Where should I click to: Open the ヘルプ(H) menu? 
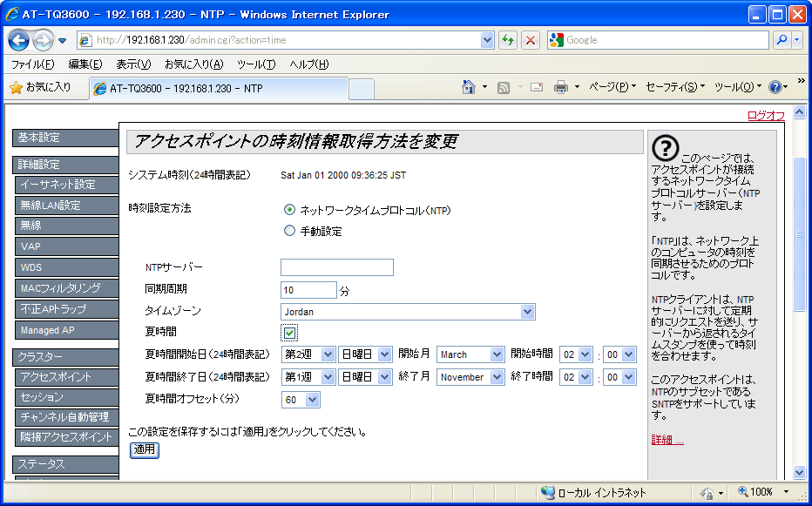(x=309, y=64)
